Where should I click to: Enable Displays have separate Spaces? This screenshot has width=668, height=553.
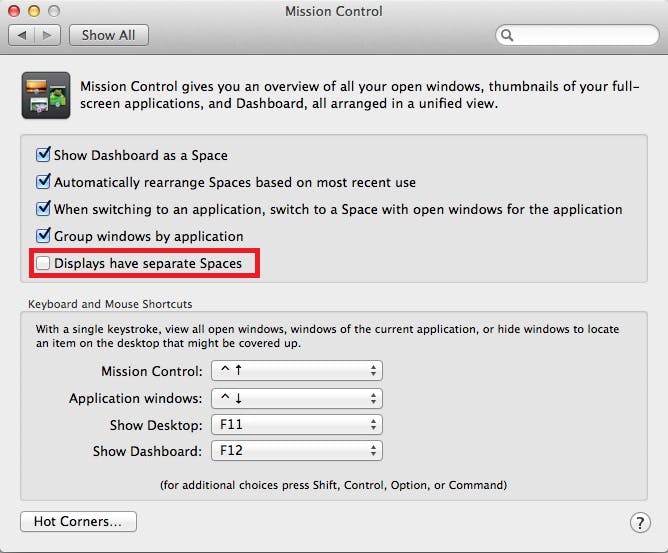43,263
